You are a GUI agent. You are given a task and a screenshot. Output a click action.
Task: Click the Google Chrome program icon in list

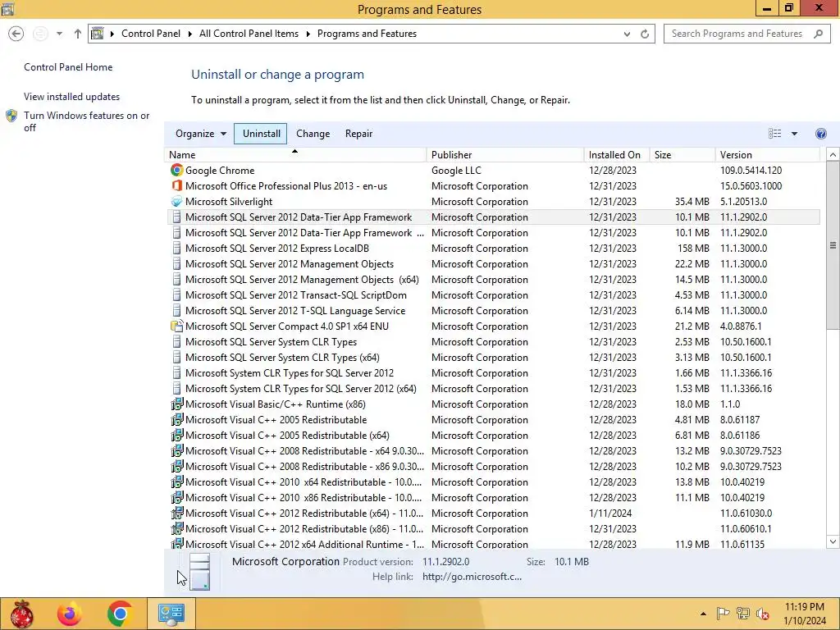(x=177, y=171)
